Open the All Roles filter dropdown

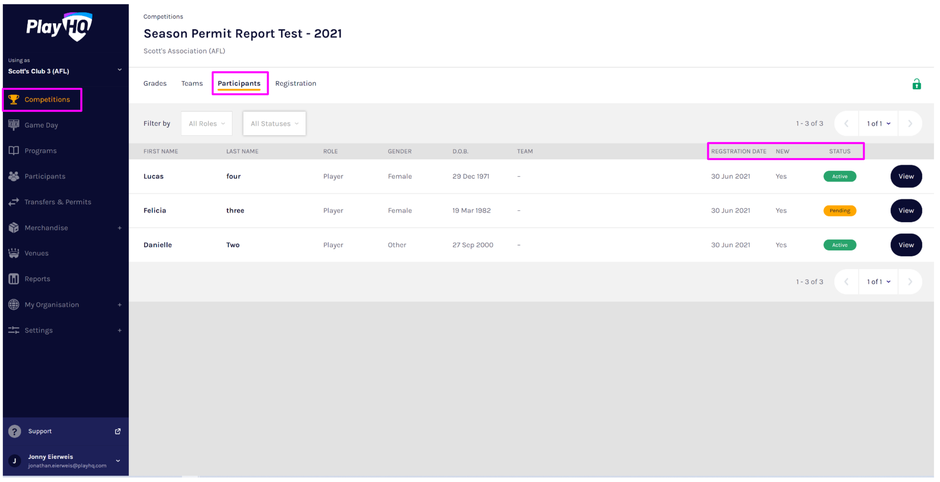pos(207,124)
